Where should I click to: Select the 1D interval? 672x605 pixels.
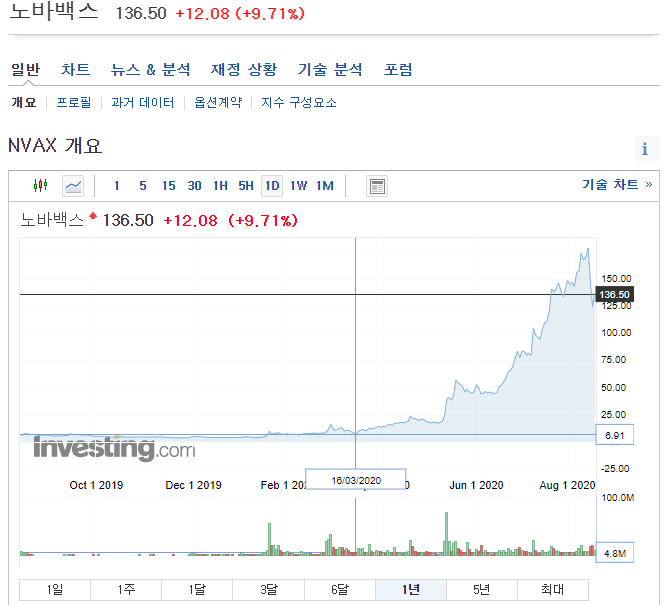[x=272, y=186]
